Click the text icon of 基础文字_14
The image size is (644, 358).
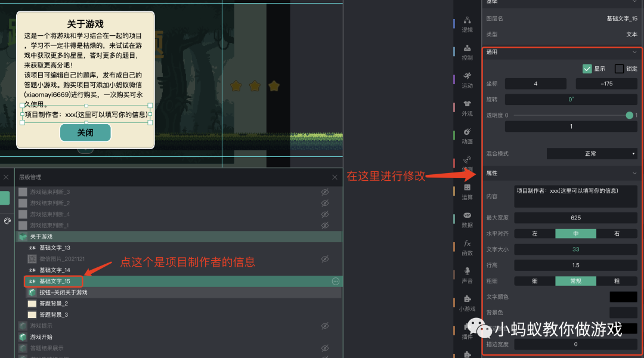(32, 270)
